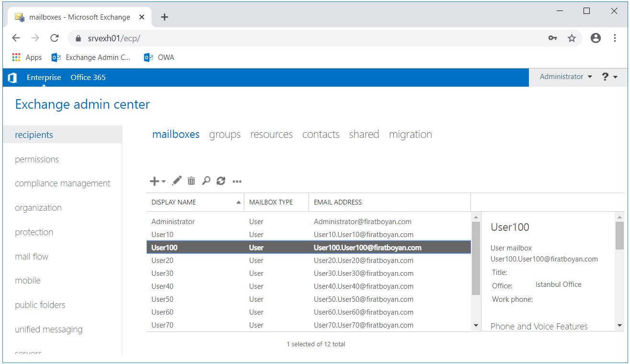The width and height of the screenshot is (630, 364).
Task: Open the more options ellipsis menu
Action: [237, 182]
